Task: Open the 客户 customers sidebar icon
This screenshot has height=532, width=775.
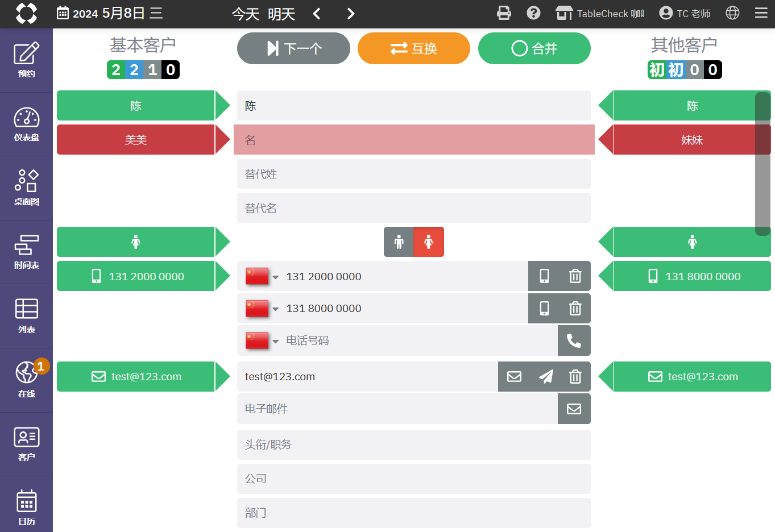Action: [x=26, y=444]
